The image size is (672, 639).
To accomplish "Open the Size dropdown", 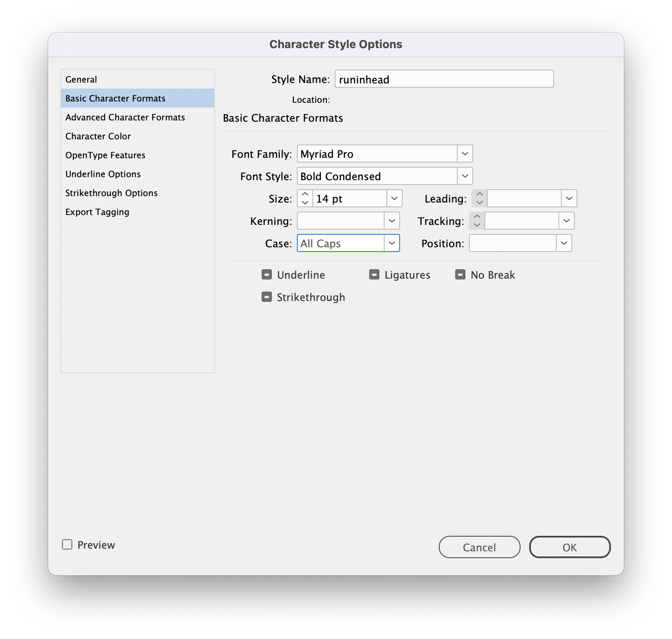I will pyautogui.click(x=394, y=198).
